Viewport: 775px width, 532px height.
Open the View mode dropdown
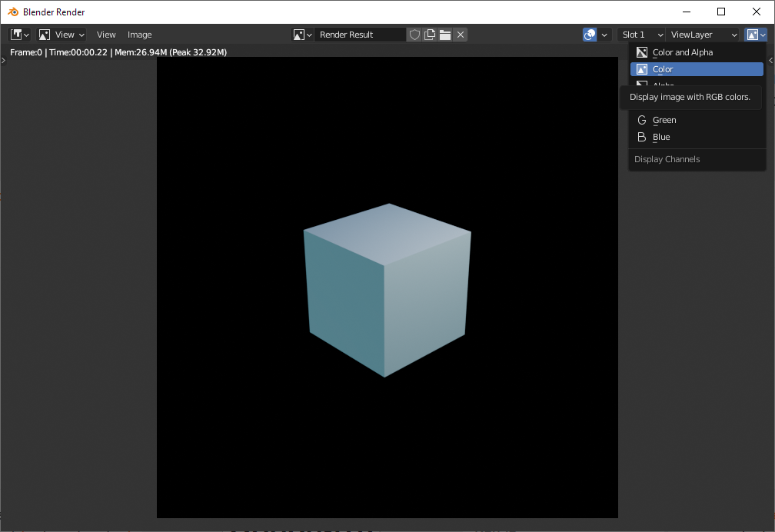click(62, 35)
